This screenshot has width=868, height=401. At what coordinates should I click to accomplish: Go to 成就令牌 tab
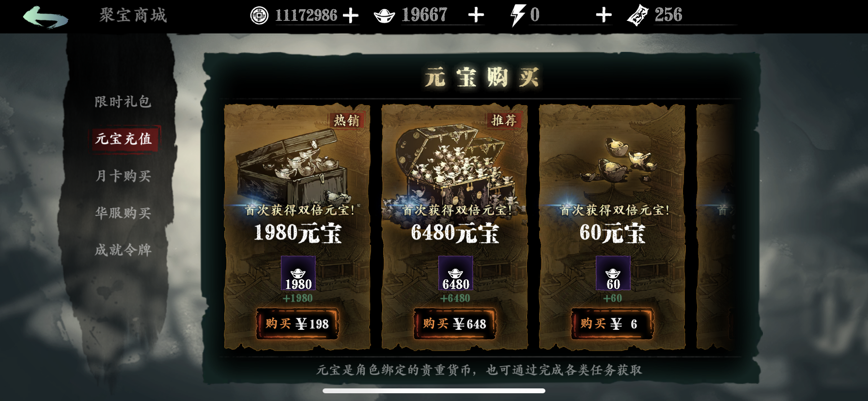(123, 250)
